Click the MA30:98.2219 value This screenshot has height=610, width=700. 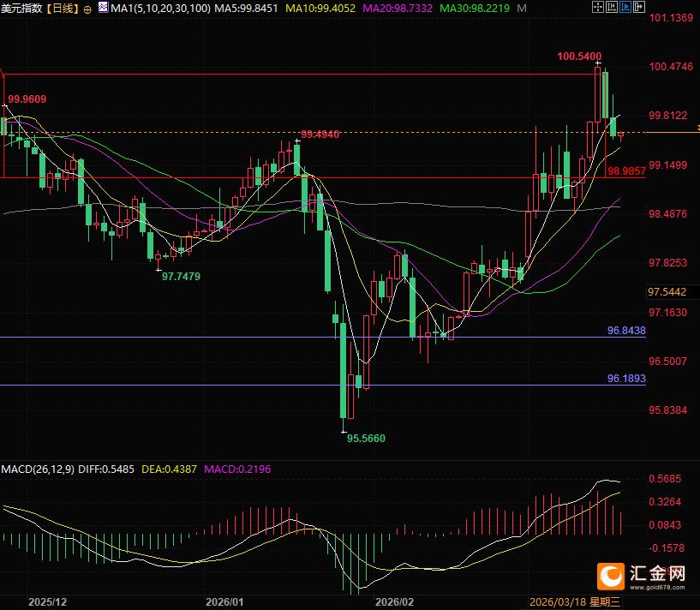coord(475,8)
